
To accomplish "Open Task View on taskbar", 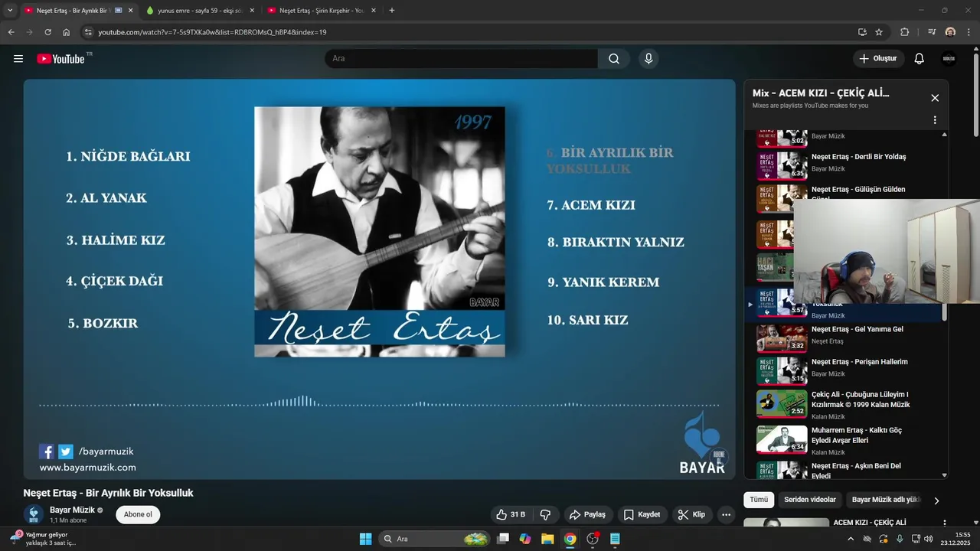I will [503, 539].
